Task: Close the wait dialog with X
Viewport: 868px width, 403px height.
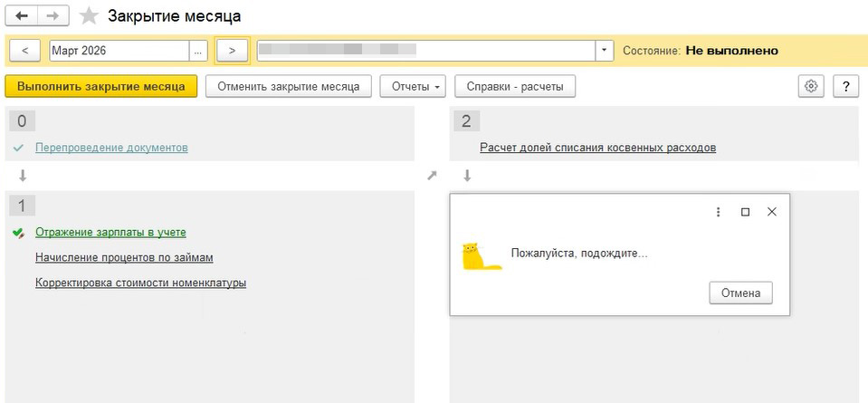Action: pyautogui.click(x=771, y=212)
